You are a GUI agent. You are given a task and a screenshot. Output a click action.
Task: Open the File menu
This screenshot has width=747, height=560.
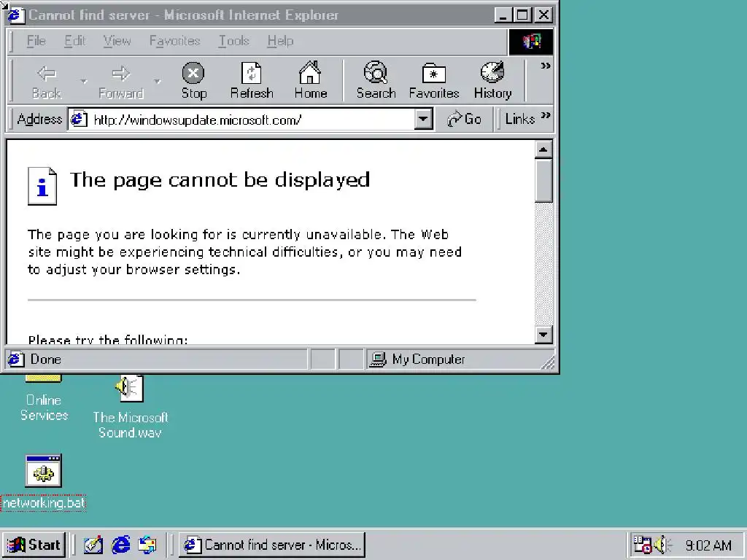(x=36, y=41)
